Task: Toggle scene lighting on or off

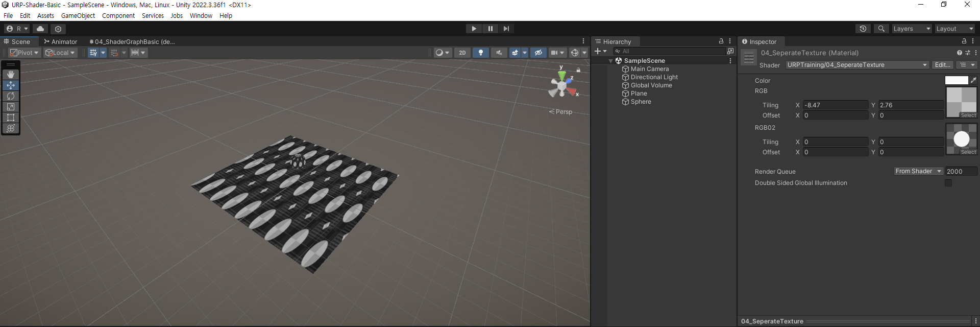Action: [x=481, y=53]
